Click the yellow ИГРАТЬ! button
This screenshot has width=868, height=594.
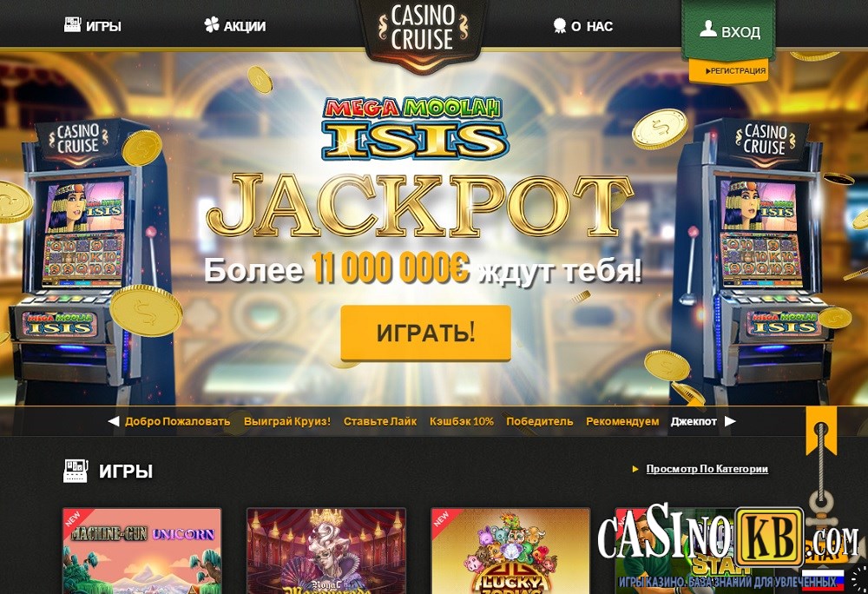pyautogui.click(x=425, y=333)
